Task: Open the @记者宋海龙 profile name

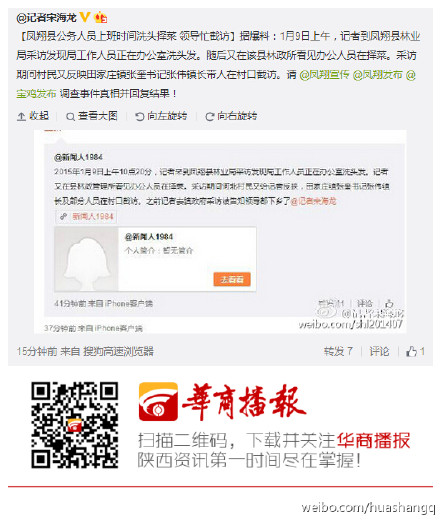Action: [46, 17]
